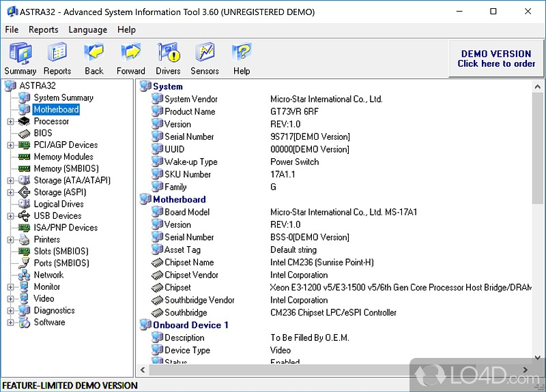Viewport: 546px width, 392px height.
Task: Expand the USB Devices tree node
Action: click(10, 216)
